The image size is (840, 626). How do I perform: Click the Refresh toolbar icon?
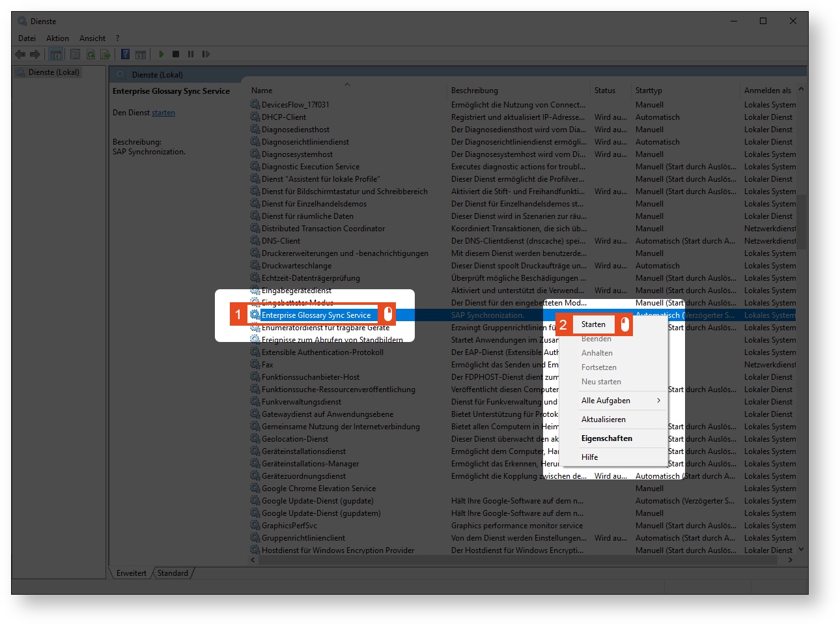click(91, 54)
